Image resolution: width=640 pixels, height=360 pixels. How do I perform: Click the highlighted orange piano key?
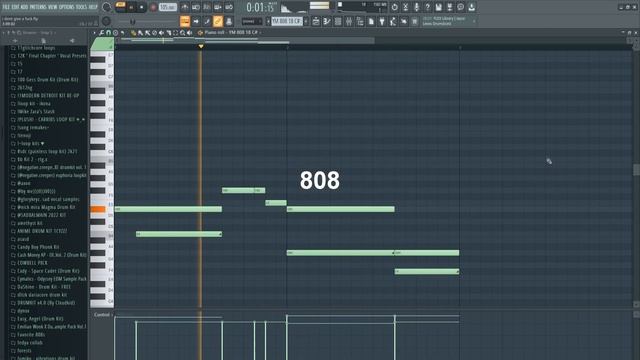pos(98,209)
